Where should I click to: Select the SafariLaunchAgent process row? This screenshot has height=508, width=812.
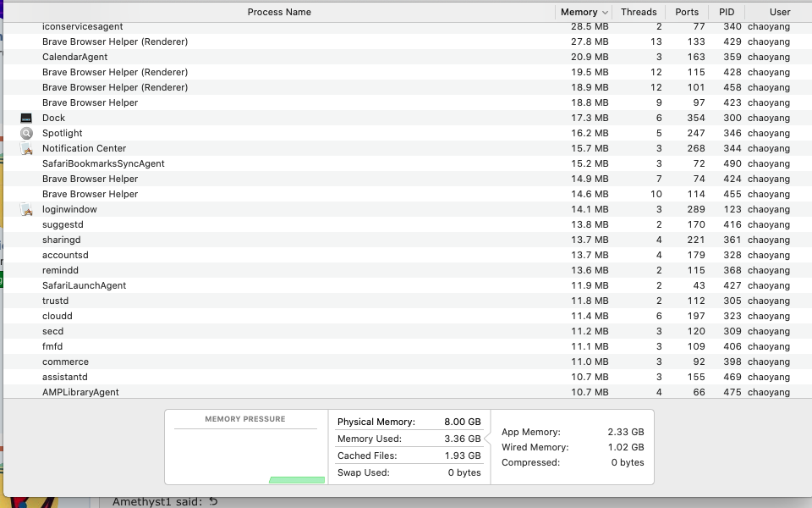coord(408,285)
